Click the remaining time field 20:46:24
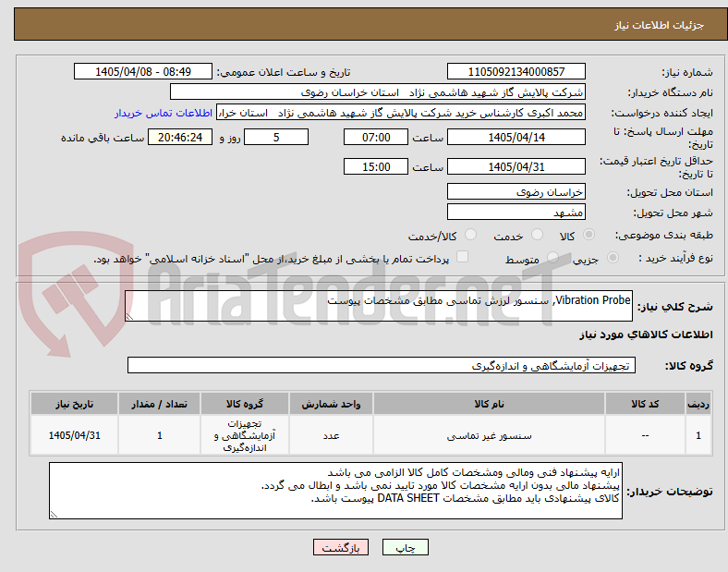This screenshot has height=572, width=728. (x=180, y=137)
